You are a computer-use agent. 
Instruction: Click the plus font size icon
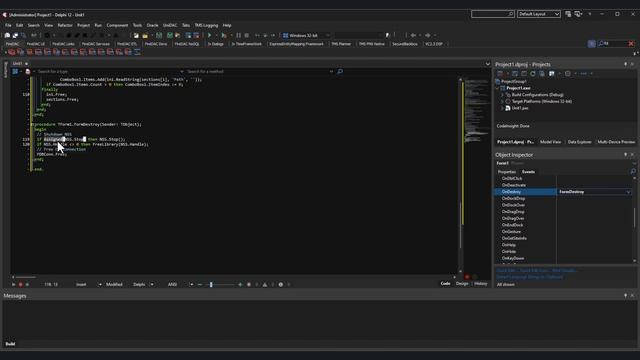240,284
